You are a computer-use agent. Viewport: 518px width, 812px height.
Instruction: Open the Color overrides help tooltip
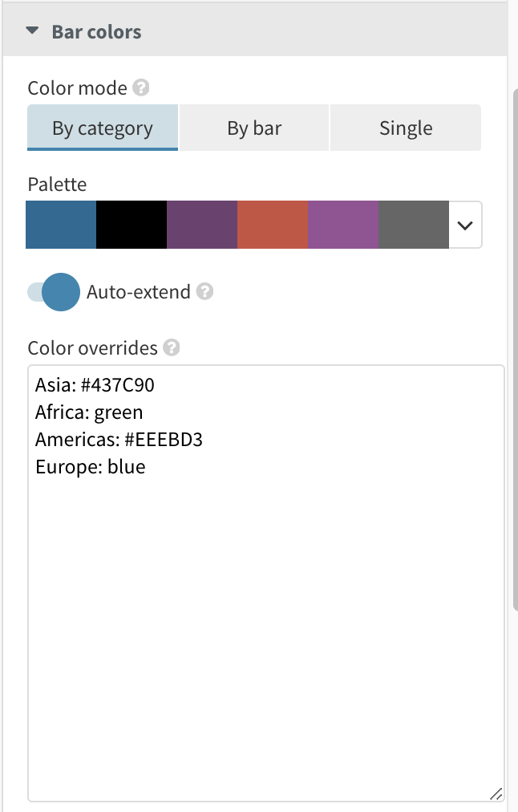(x=173, y=348)
